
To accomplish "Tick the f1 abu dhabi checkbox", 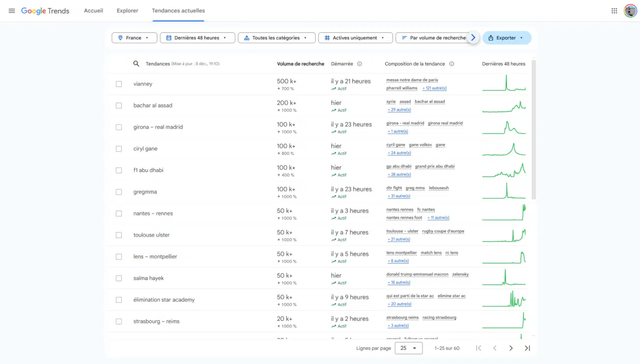I will click(119, 171).
